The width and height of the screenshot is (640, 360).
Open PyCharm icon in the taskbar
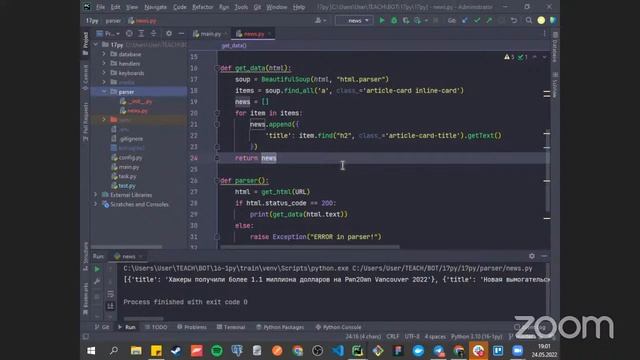358,351
